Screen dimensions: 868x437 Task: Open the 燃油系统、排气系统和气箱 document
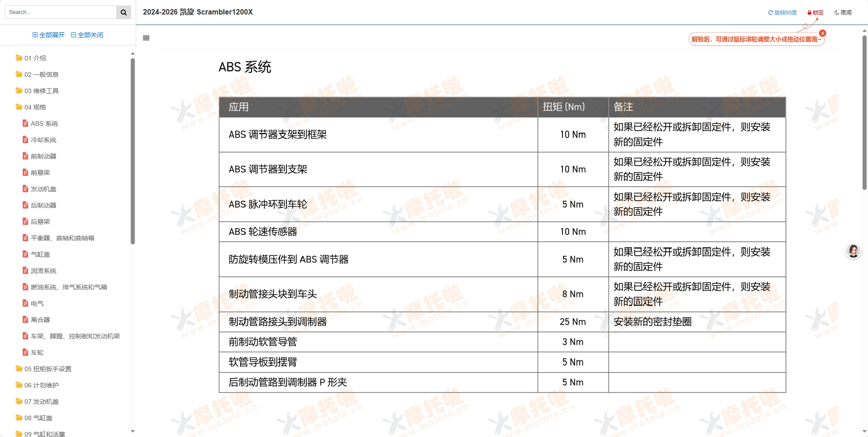[65, 287]
